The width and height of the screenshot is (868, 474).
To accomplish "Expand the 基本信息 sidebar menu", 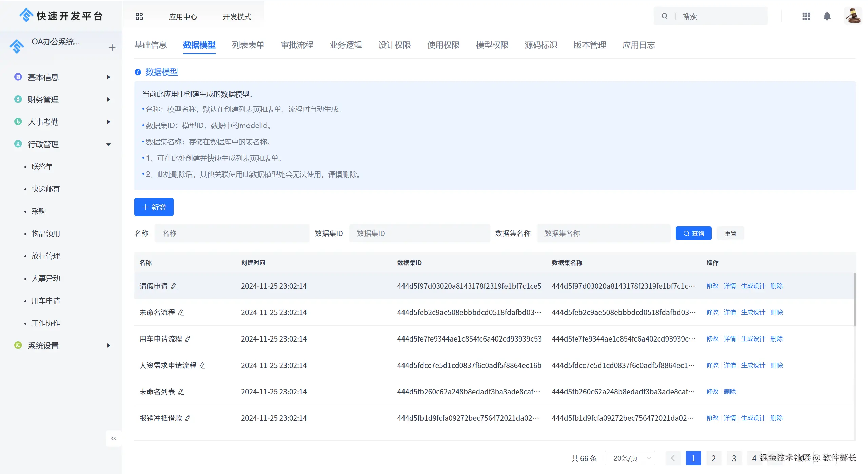I will point(108,77).
